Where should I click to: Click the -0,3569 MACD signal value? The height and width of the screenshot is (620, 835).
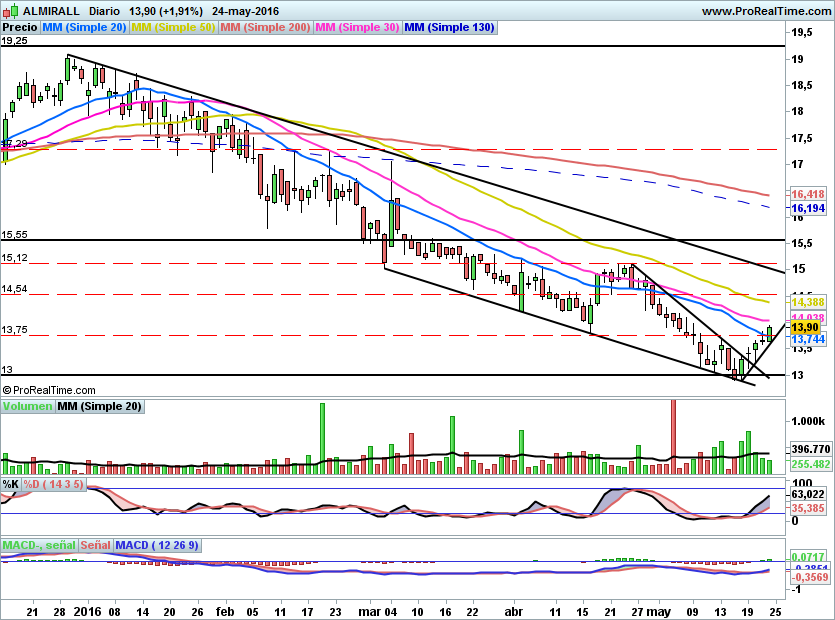tap(810, 577)
